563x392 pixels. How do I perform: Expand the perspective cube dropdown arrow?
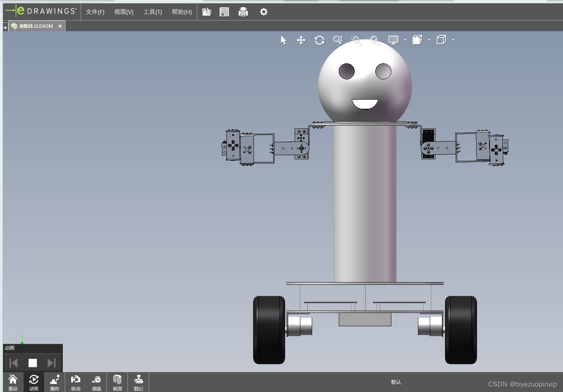point(453,40)
